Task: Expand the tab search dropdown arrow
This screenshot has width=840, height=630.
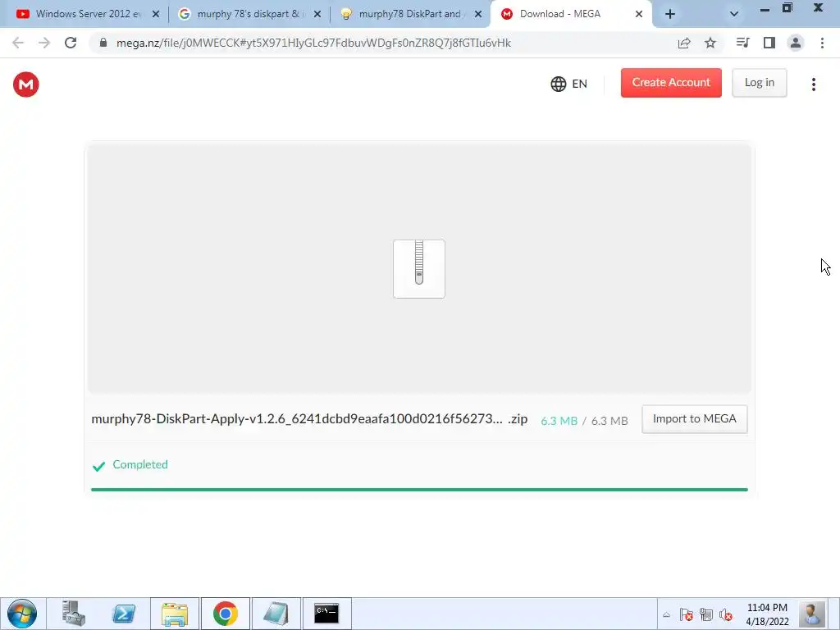Action: tap(734, 14)
